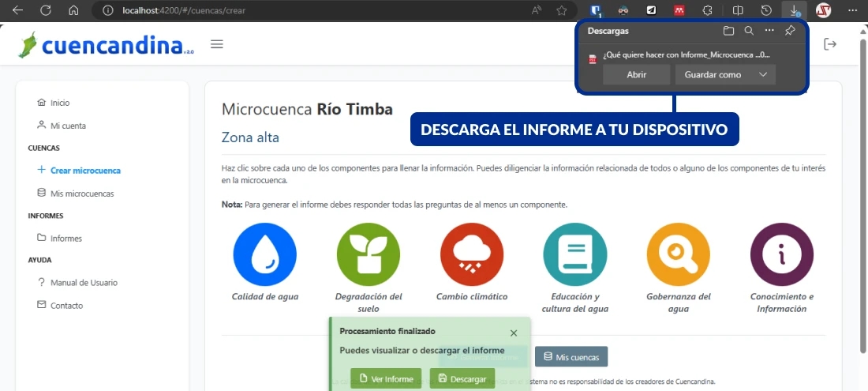Open the Calidad de agua component
Screen dimensions: 868x391
coord(264,254)
